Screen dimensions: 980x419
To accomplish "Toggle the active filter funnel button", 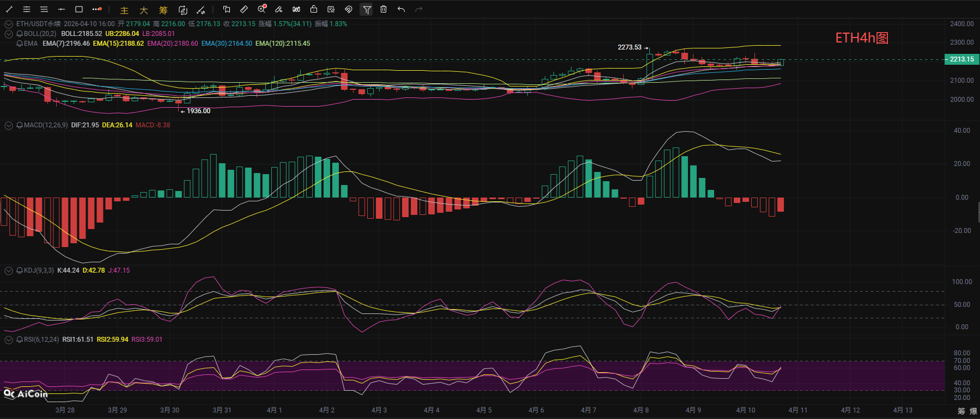I will [367, 9].
